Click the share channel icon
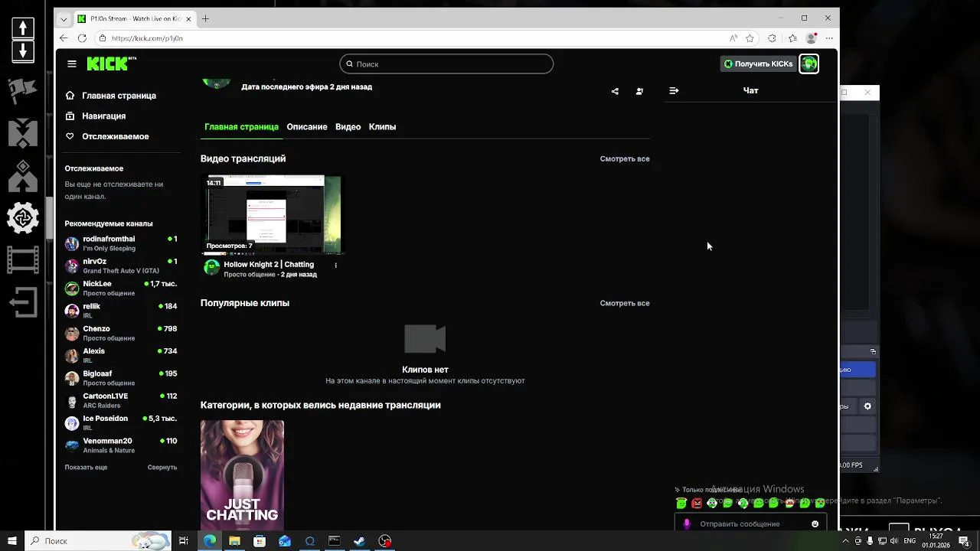980x551 pixels. click(615, 91)
